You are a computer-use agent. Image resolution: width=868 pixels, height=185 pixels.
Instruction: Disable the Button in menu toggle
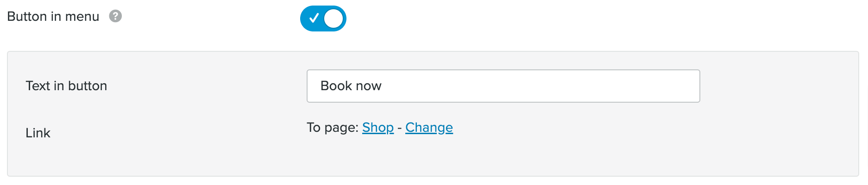click(x=323, y=18)
